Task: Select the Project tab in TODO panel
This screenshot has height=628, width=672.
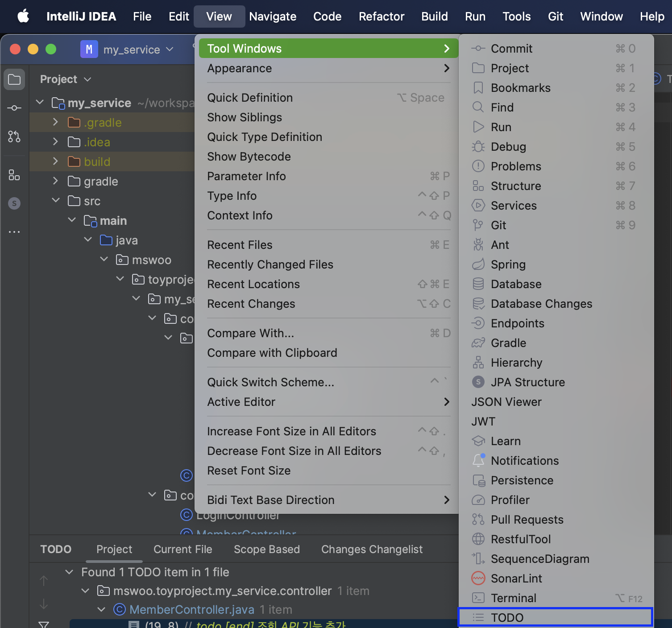Action: [x=114, y=549]
